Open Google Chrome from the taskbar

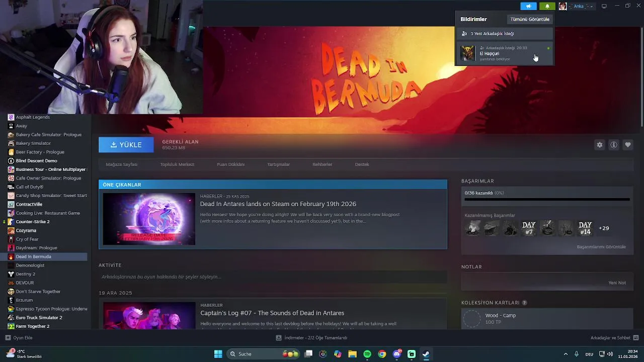click(x=382, y=354)
